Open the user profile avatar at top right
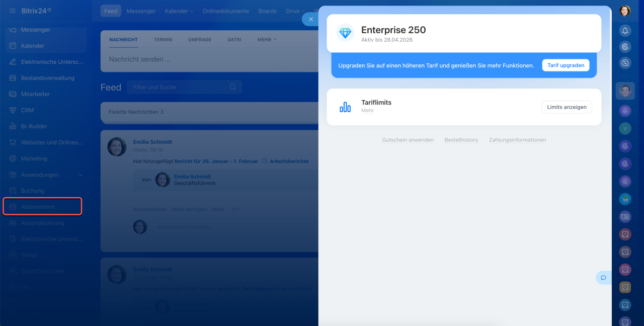 (625, 11)
